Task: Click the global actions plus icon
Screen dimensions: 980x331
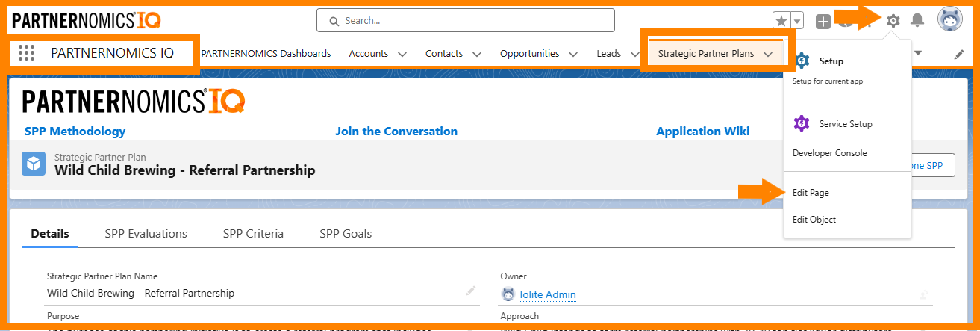Action: click(x=823, y=21)
